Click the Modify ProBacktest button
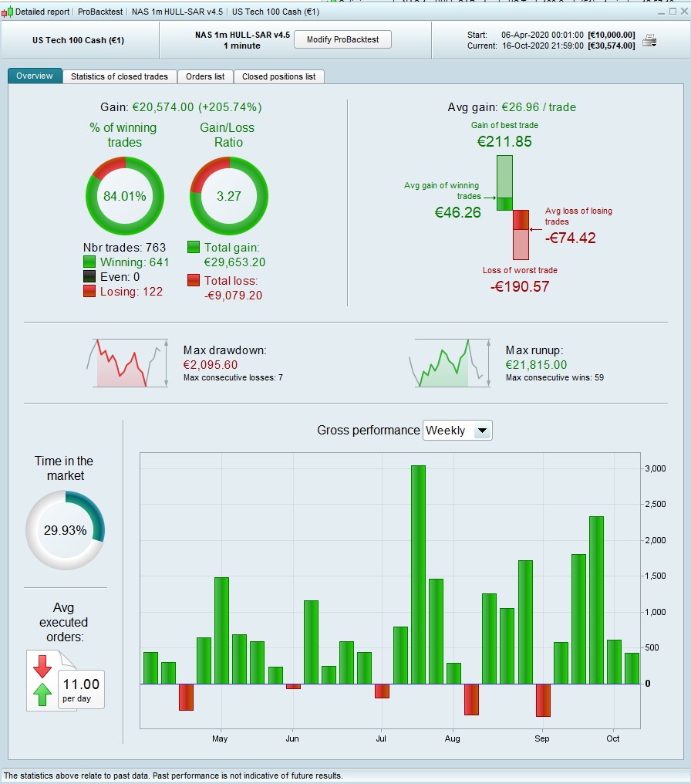This screenshot has width=691, height=784. [x=342, y=39]
